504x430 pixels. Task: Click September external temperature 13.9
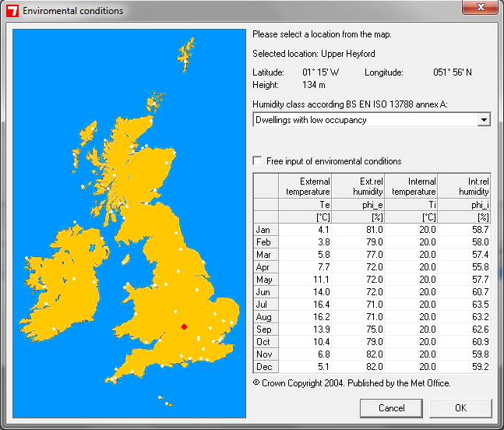pos(305,330)
